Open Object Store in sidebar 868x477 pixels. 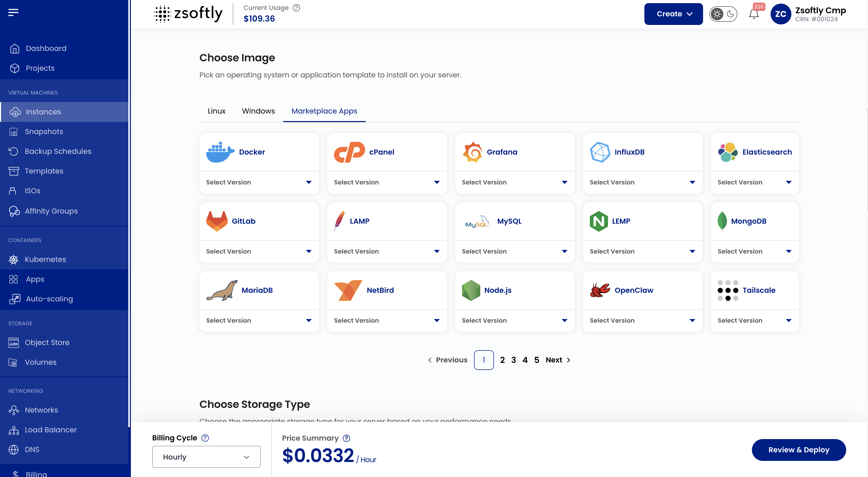[64, 342]
